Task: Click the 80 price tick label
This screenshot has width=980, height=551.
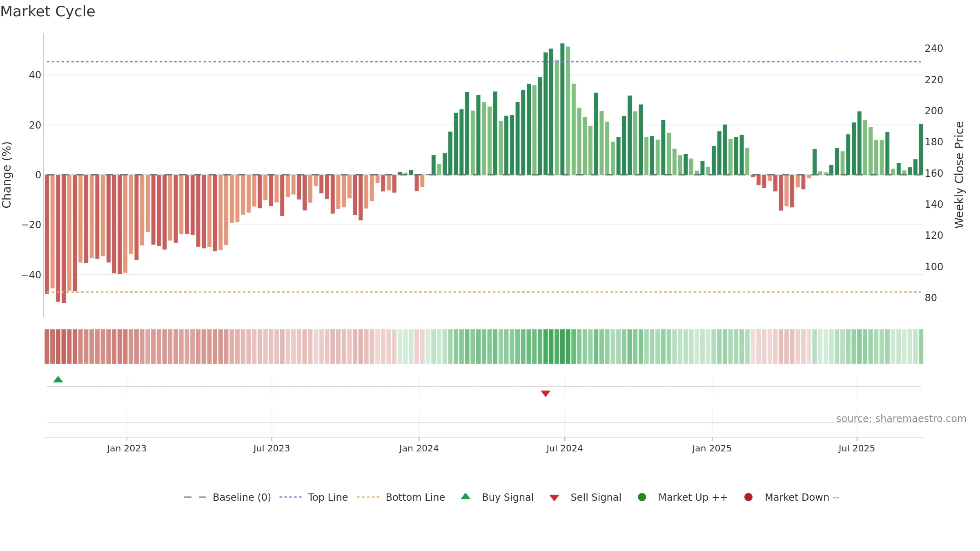Action: coord(931,298)
